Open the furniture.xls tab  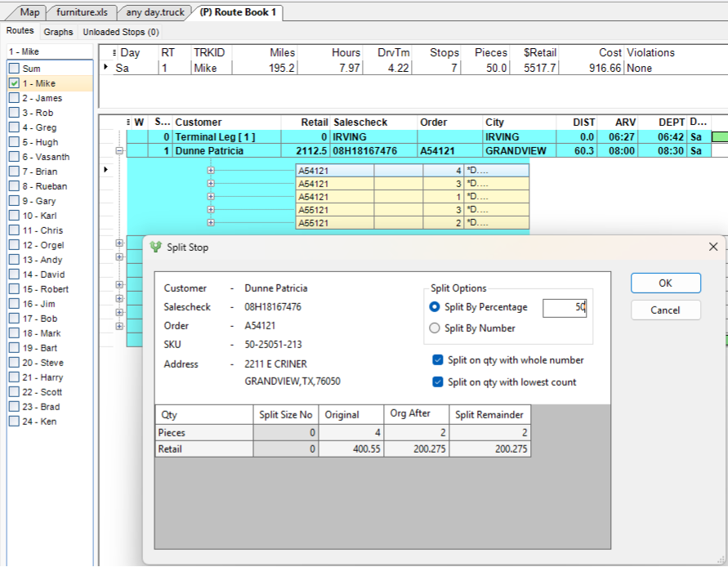click(82, 12)
